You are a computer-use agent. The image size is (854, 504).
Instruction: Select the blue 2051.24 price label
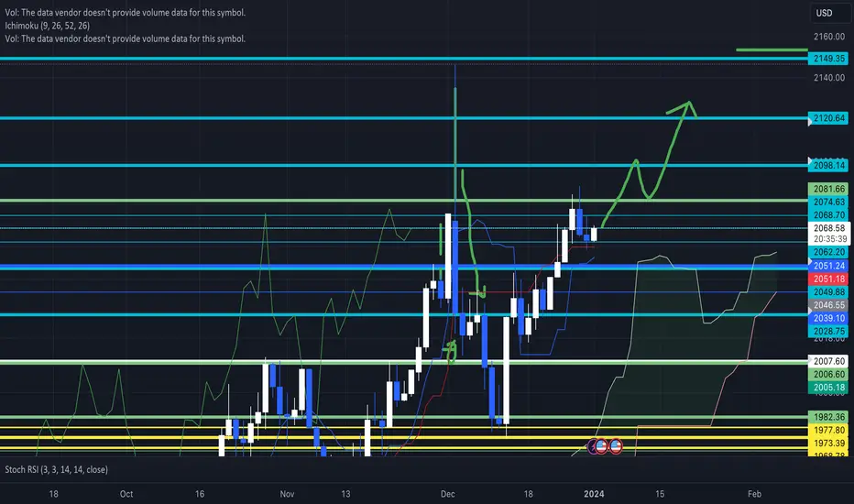(x=827, y=266)
